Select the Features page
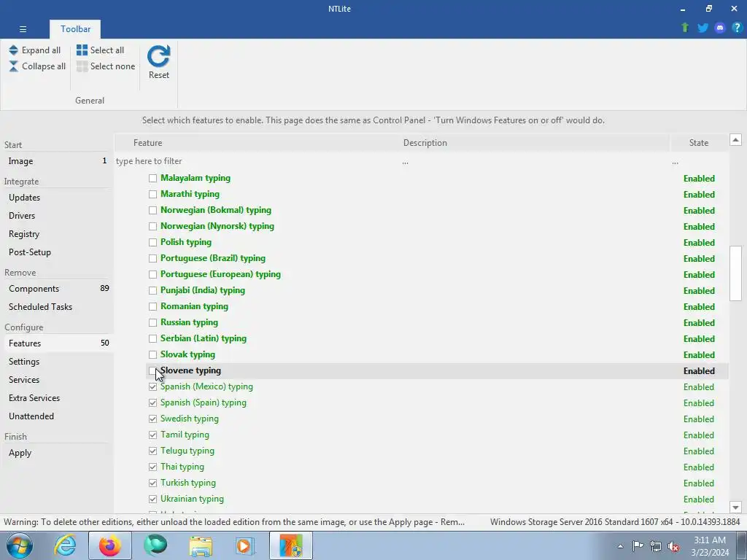Image resolution: width=747 pixels, height=560 pixels. click(x=57, y=343)
